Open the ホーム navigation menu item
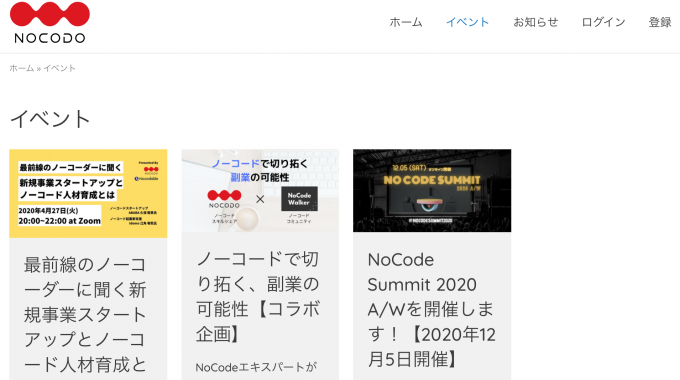The width and height of the screenshot is (680, 380). (406, 22)
